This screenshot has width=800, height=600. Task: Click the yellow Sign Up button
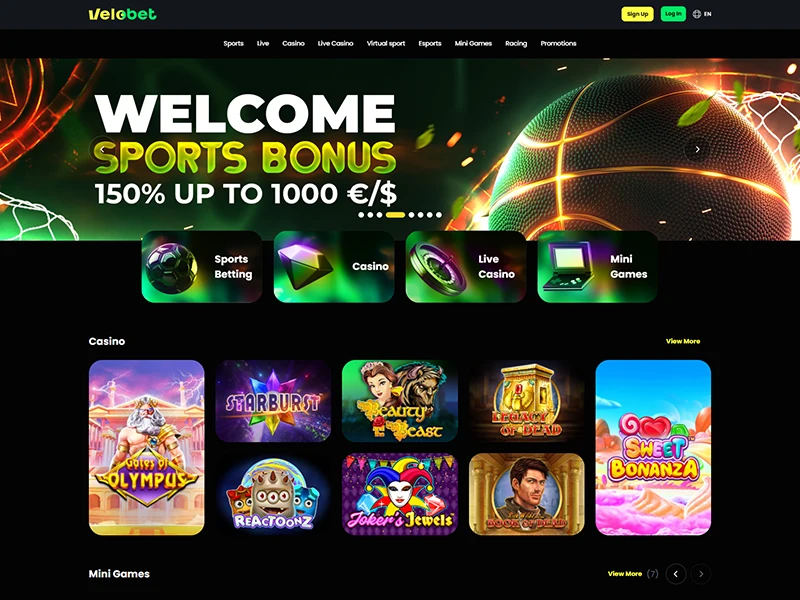coord(637,14)
